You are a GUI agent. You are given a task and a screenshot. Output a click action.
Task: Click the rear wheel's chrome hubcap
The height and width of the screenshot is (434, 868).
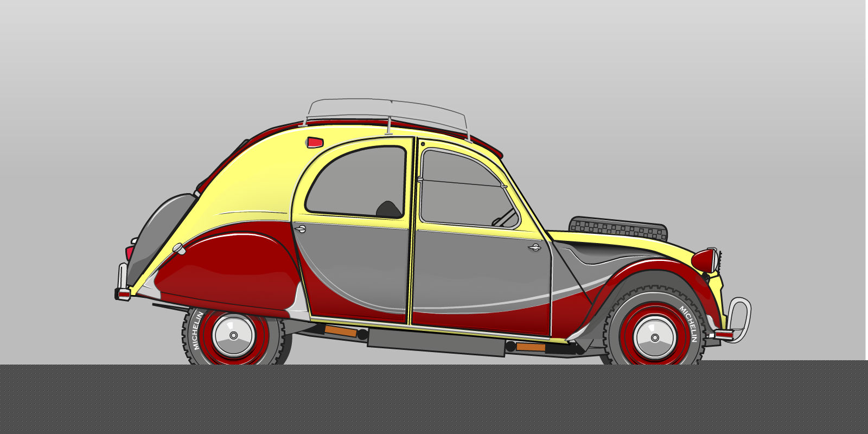coord(233,335)
